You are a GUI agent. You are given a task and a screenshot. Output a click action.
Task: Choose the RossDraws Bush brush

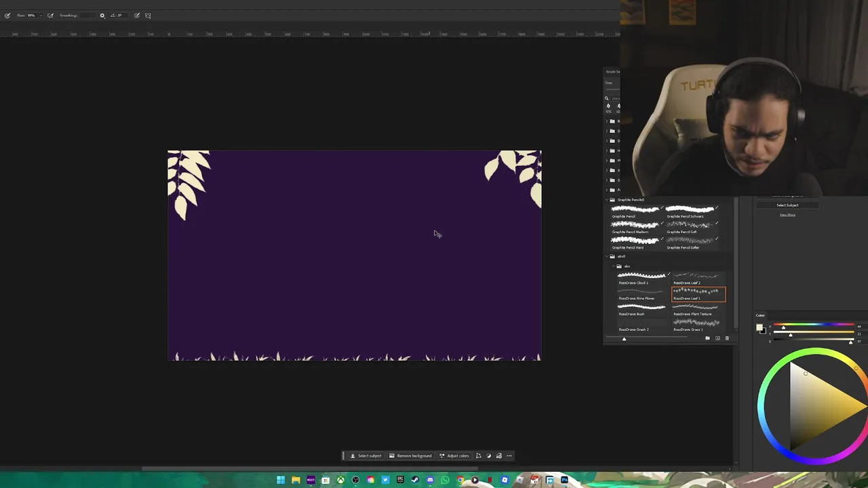click(x=643, y=309)
